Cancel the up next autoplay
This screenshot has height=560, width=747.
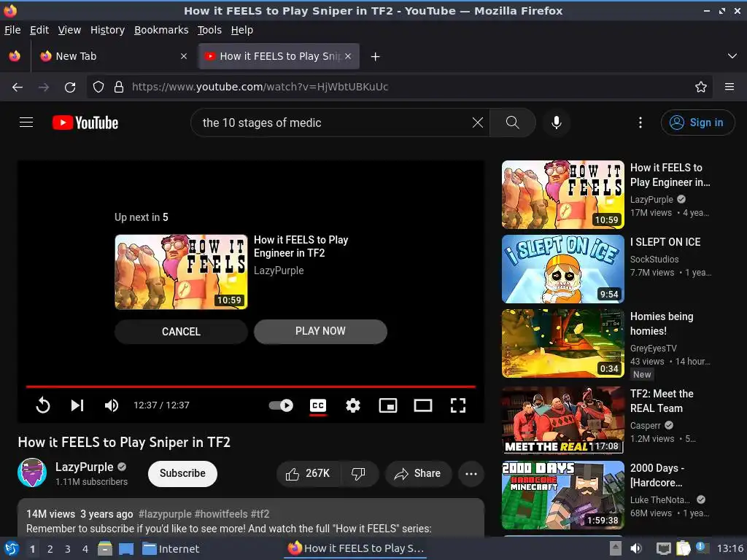(181, 332)
